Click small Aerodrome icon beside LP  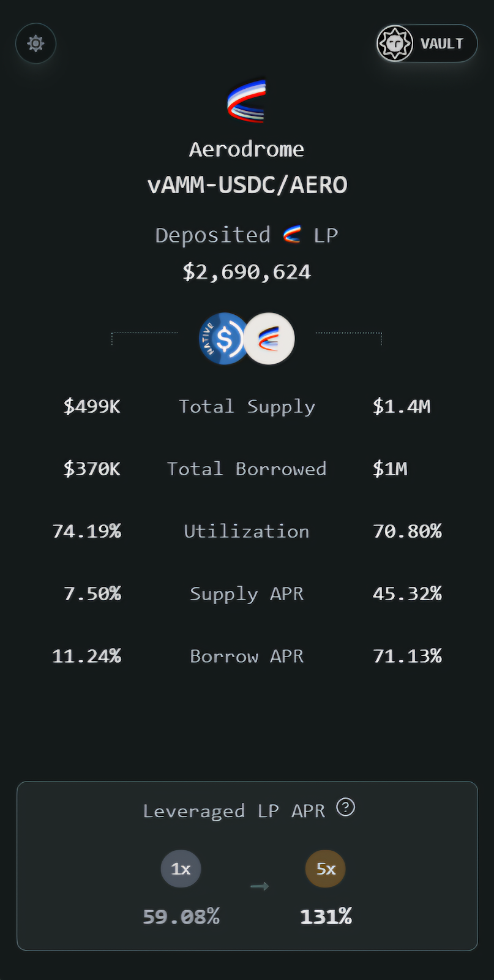tap(292, 235)
